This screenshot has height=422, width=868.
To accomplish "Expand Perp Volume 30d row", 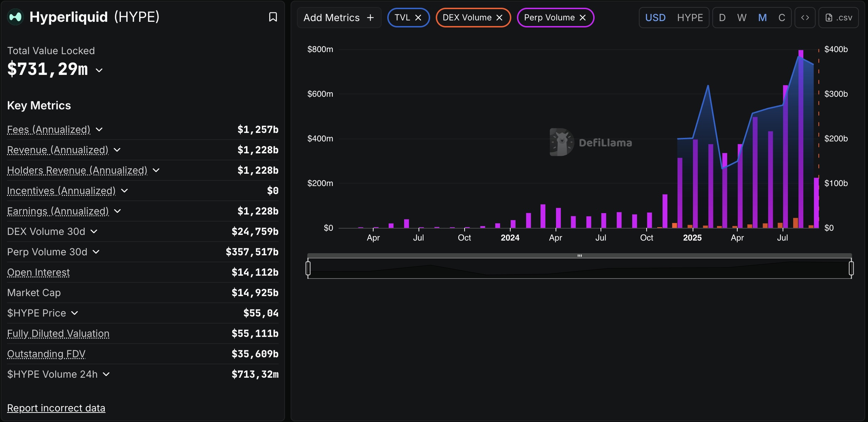I will coord(96,252).
